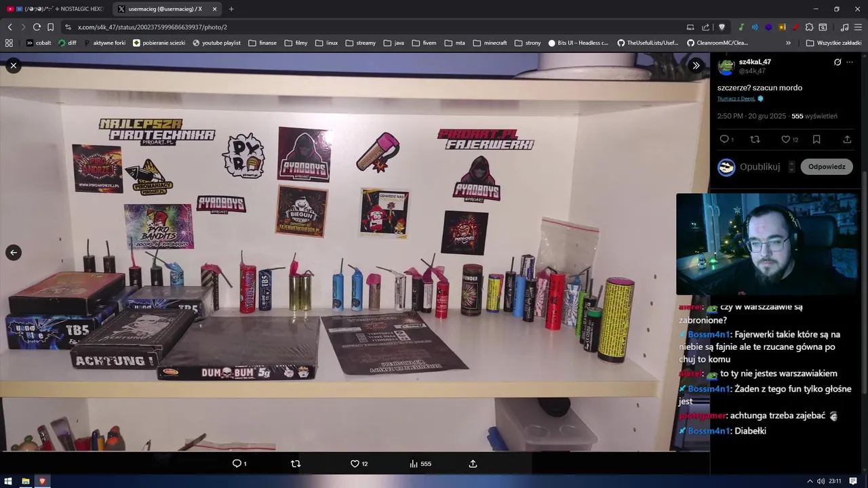Click the address bar URL
The height and width of the screenshot is (488, 868).
[152, 27]
